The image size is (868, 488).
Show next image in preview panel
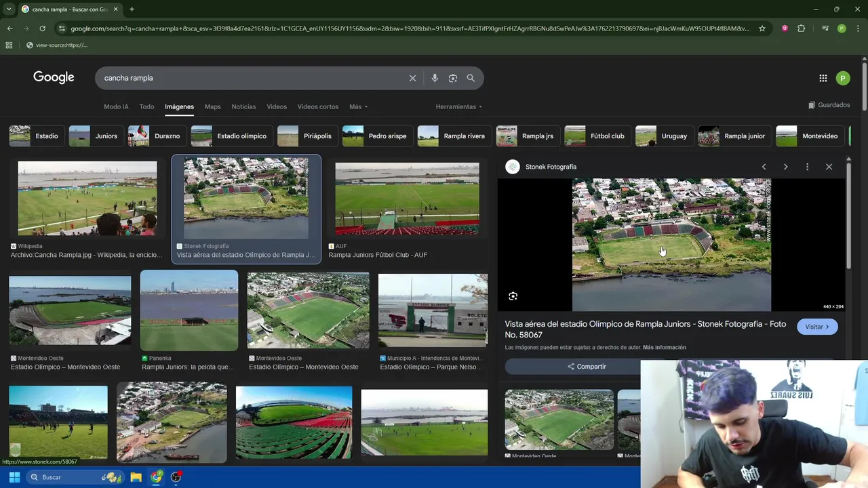[x=785, y=167]
